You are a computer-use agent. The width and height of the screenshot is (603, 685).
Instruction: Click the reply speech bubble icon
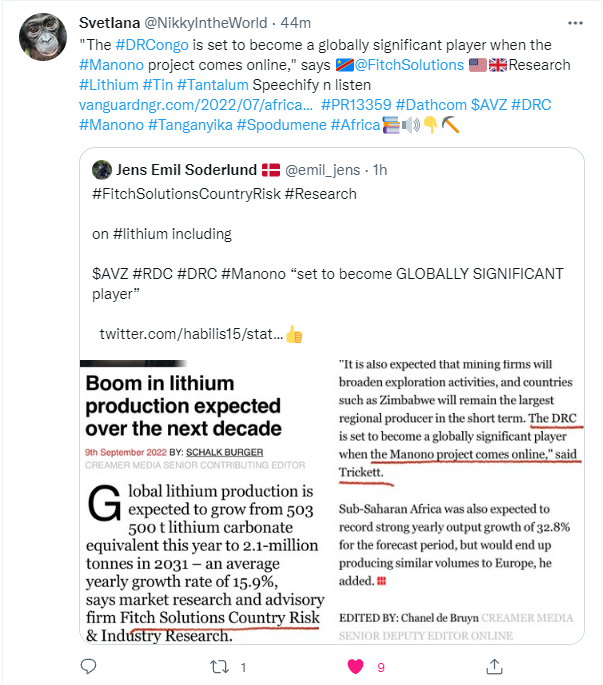coord(88,667)
